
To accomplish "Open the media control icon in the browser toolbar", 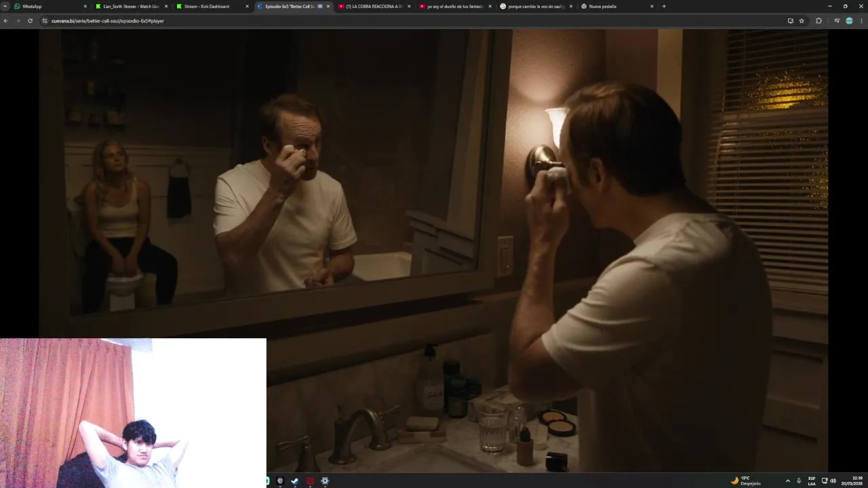I will (x=837, y=21).
